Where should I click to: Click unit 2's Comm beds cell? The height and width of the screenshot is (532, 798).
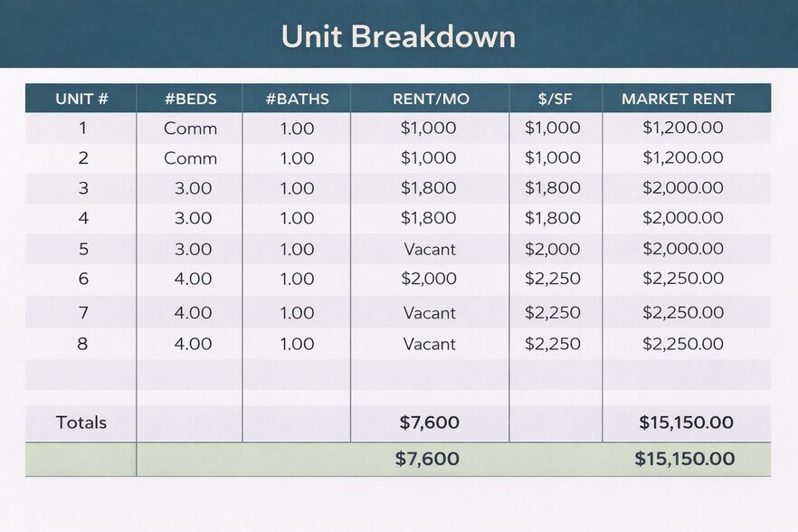190,158
